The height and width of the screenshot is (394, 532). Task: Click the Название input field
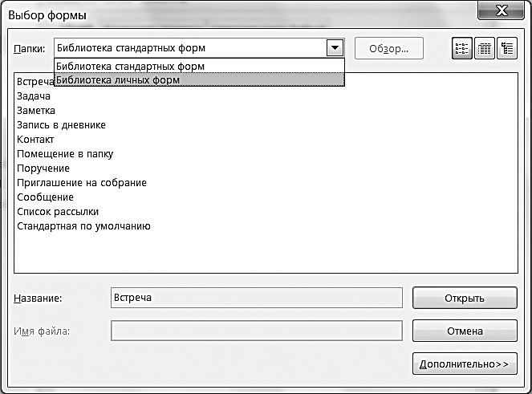click(x=257, y=298)
